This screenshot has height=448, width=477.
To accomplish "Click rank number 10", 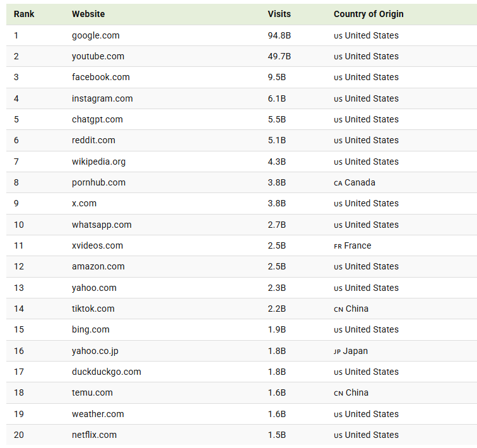I will coord(19,225).
